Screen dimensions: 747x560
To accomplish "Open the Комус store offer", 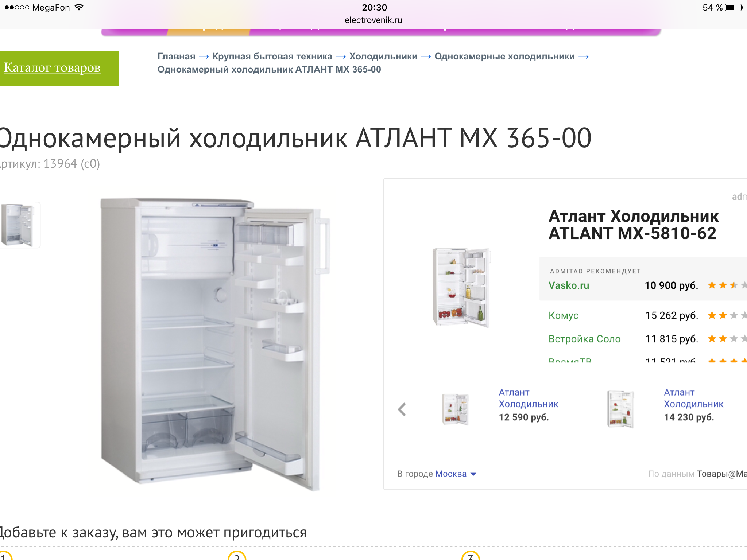I will (x=563, y=315).
